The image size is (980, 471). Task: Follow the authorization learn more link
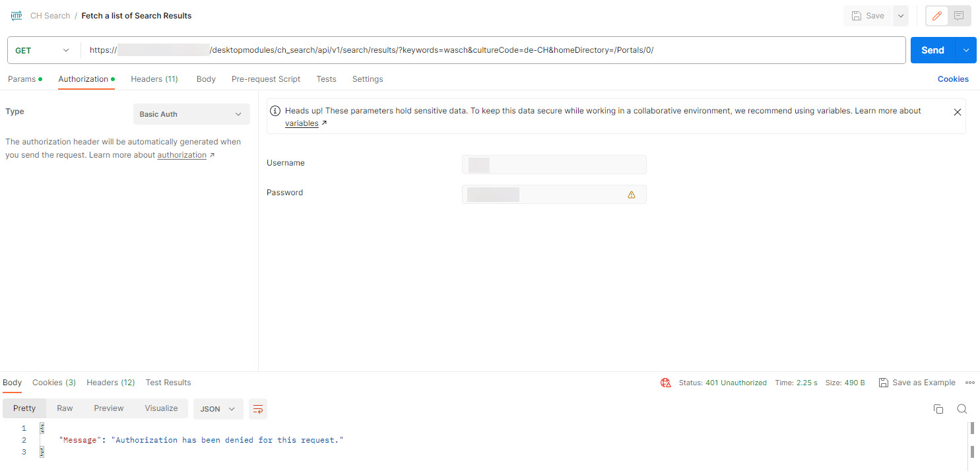point(182,155)
